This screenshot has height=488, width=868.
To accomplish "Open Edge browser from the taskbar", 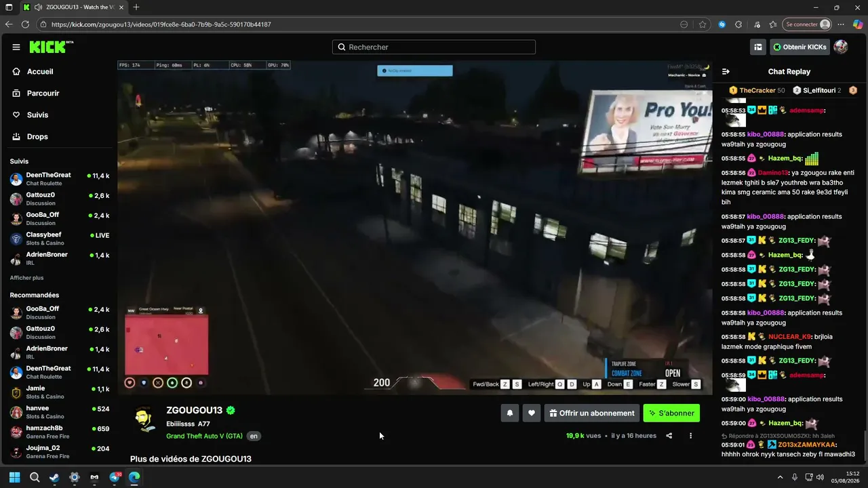I will coord(134,477).
